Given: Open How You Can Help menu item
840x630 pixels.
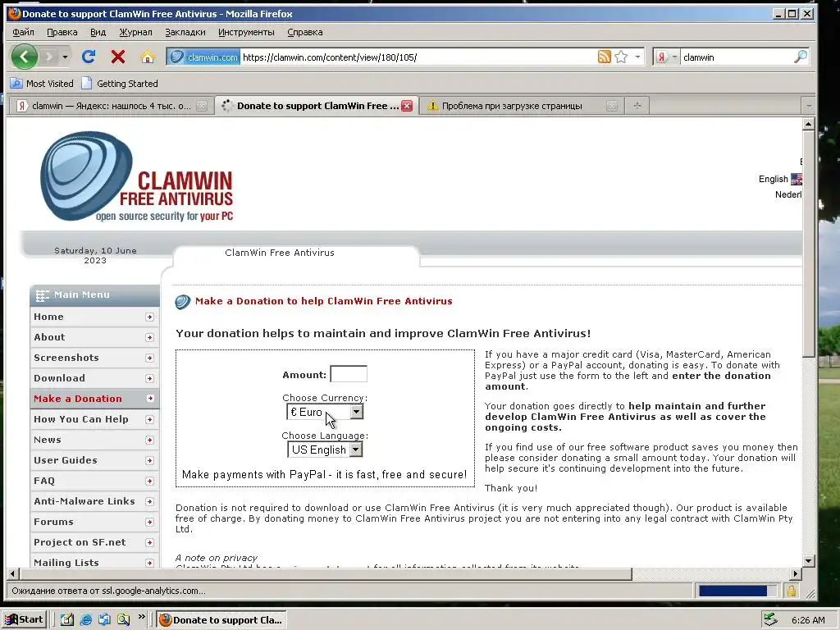Looking at the screenshot, I should [94, 419].
